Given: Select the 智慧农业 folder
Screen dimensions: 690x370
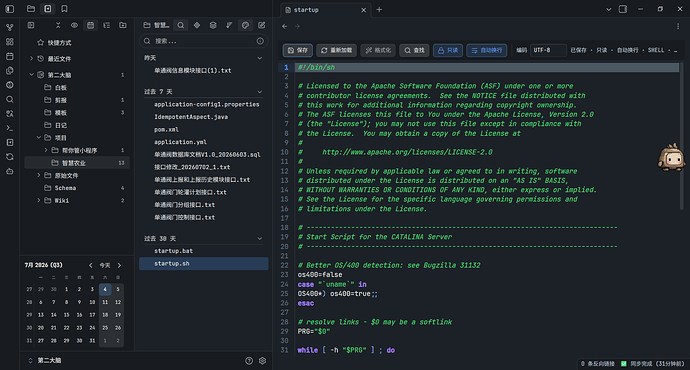Looking at the screenshot, I should (x=77, y=163).
